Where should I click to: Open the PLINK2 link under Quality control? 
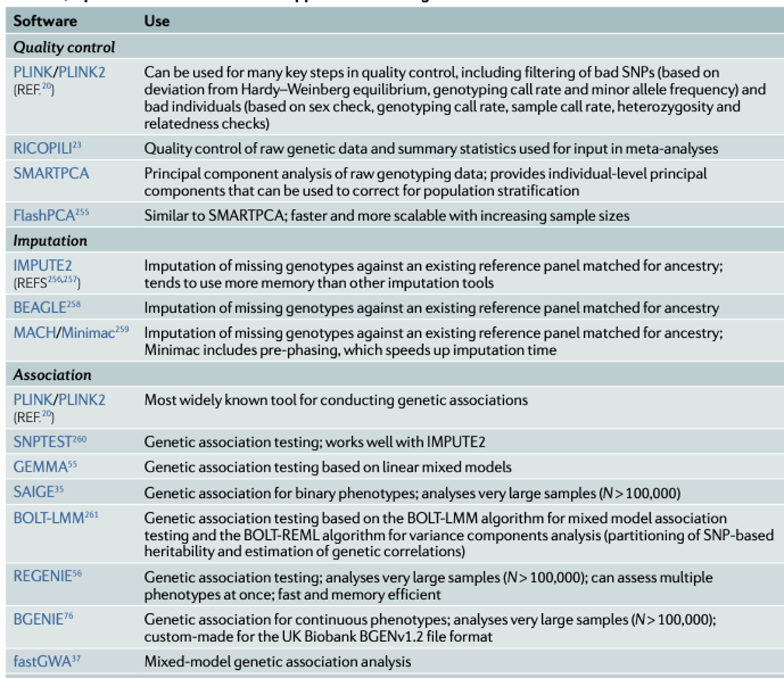(82, 72)
